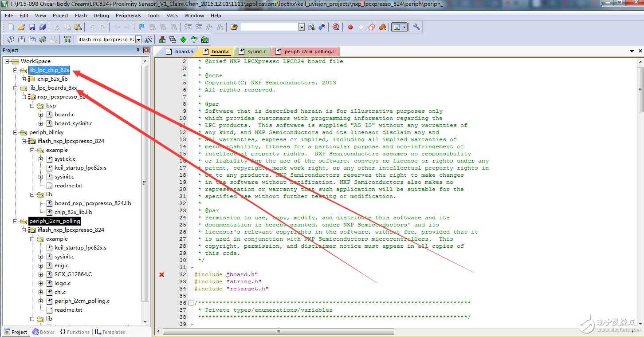This screenshot has height=337, width=644.
Task: Collapse the lib_lpc_chip_82x project node
Action: pyautogui.click(x=16, y=70)
